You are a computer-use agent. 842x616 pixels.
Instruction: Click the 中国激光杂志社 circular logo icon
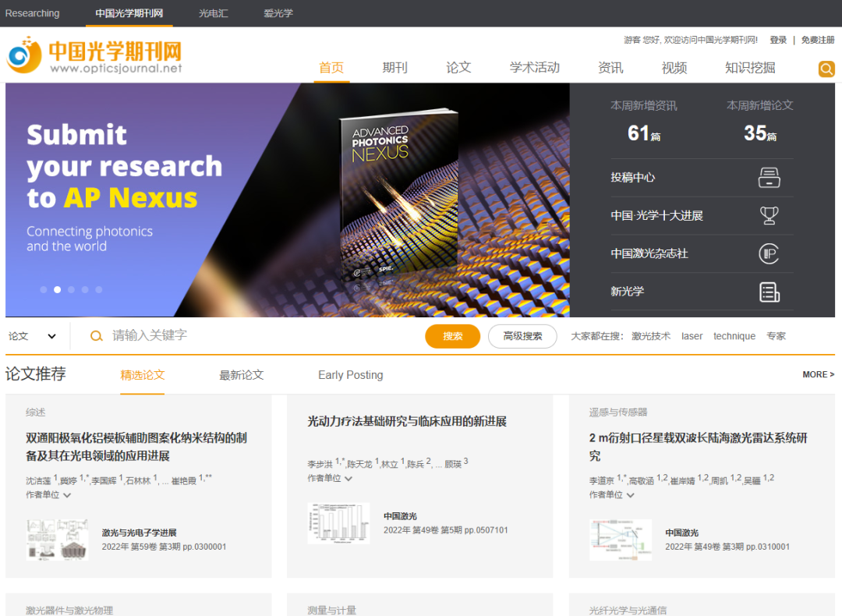point(769,253)
